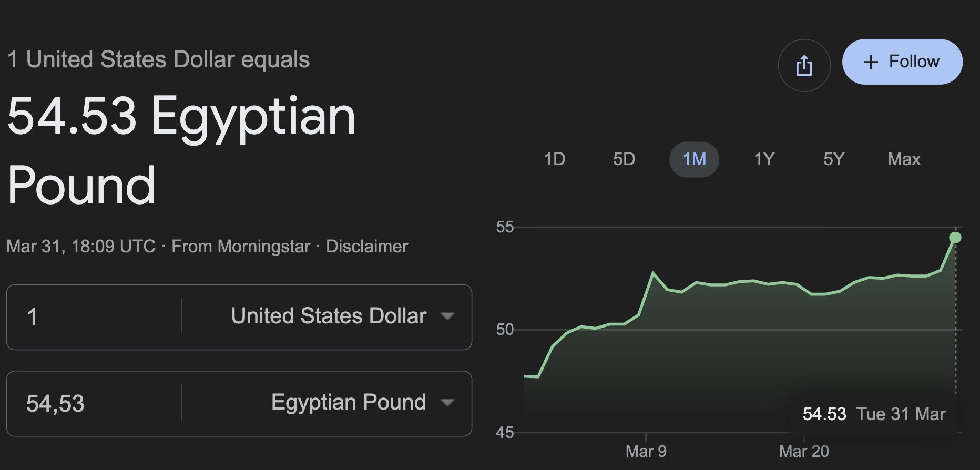
Task: Click the From Morningstar source text
Action: tap(241, 247)
